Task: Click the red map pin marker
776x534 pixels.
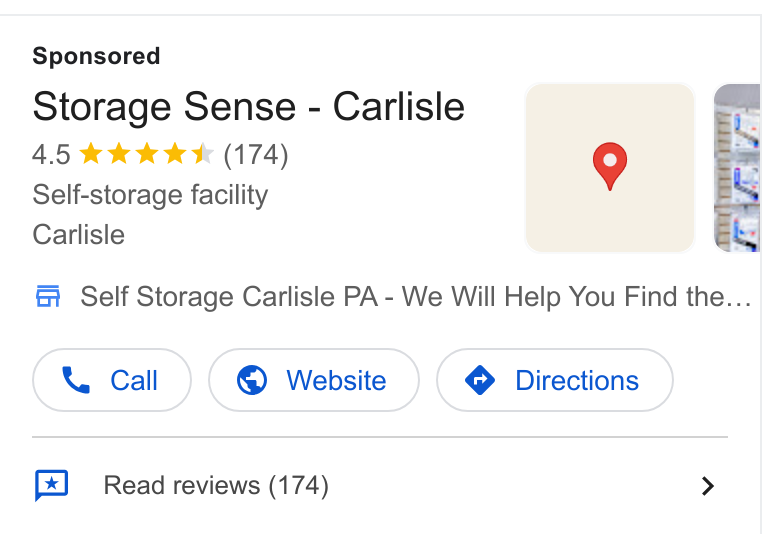Action: (610, 166)
